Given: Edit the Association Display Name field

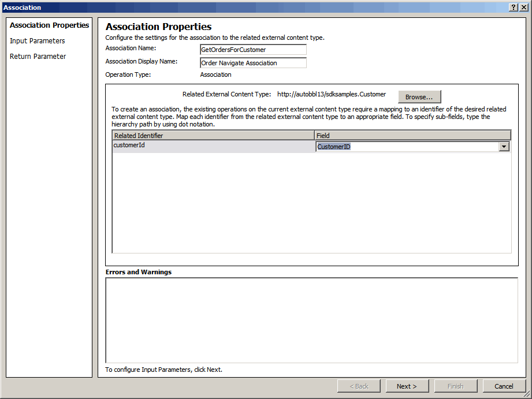Looking at the screenshot, I should point(253,62).
